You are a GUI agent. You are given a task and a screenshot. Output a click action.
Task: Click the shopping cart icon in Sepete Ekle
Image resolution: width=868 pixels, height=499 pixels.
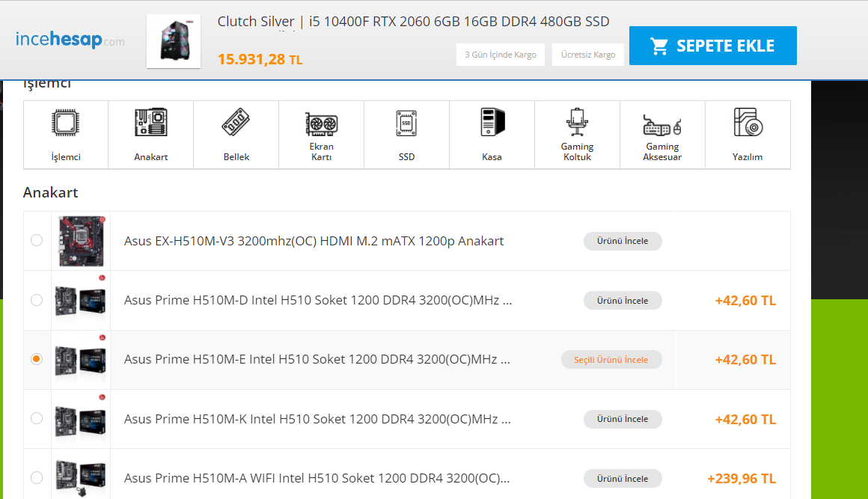coord(658,46)
